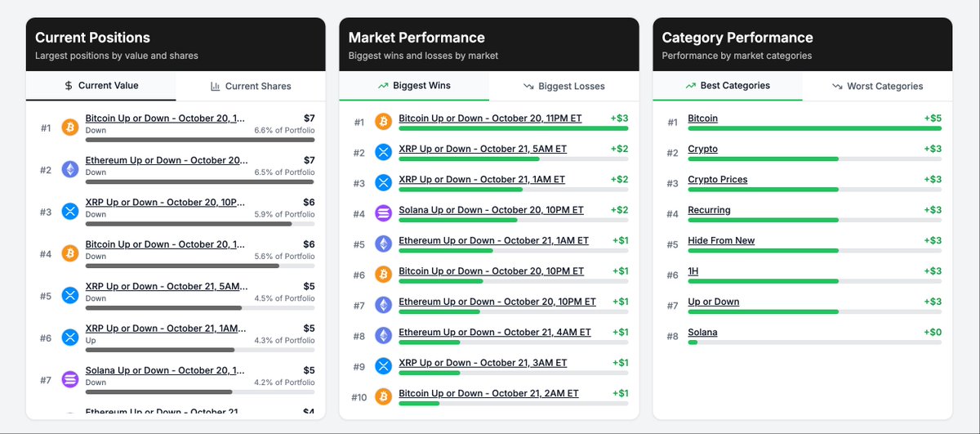Select the Best Categories tab

click(728, 85)
